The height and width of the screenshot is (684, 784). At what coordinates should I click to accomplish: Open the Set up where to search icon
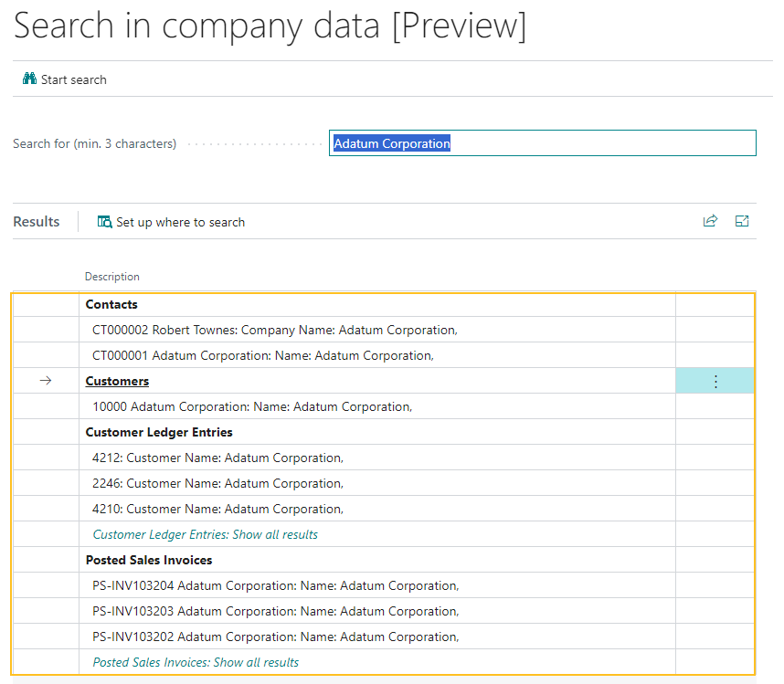coord(104,222)
